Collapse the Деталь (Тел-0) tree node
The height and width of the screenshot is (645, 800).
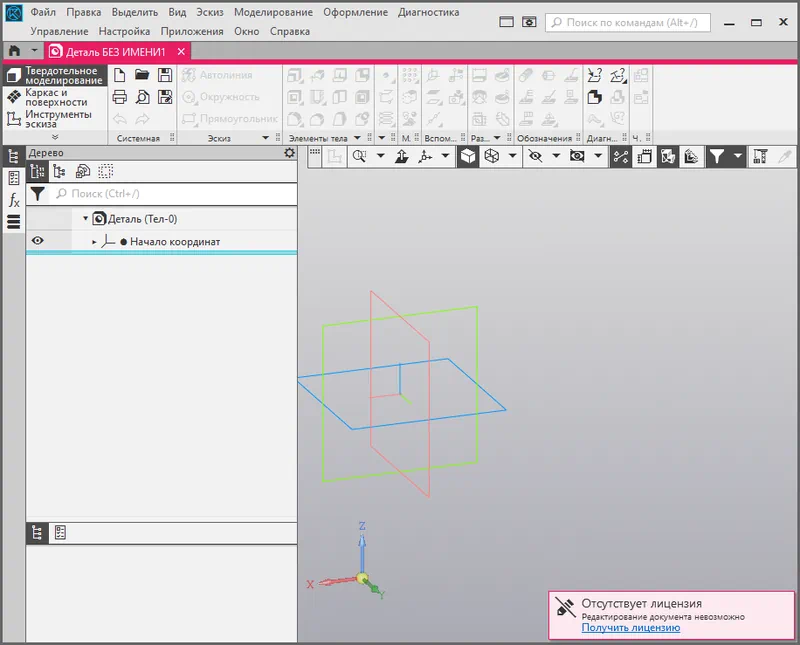[x=85, y=218]
